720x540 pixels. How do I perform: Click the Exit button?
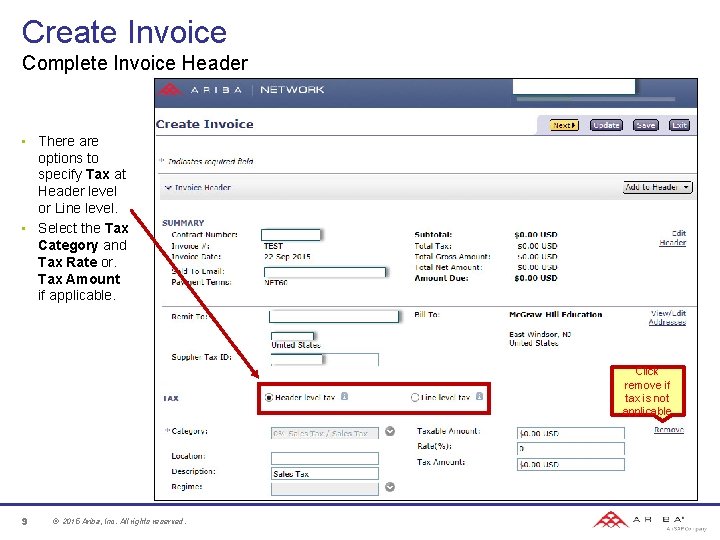[679, 125]
